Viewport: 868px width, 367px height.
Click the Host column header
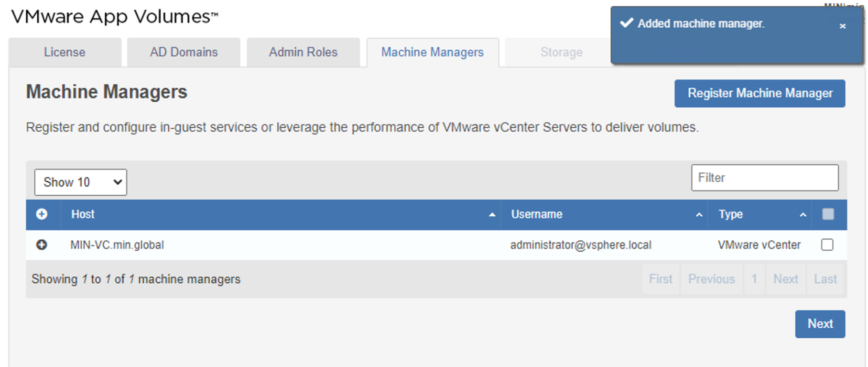tap(280, 214)
